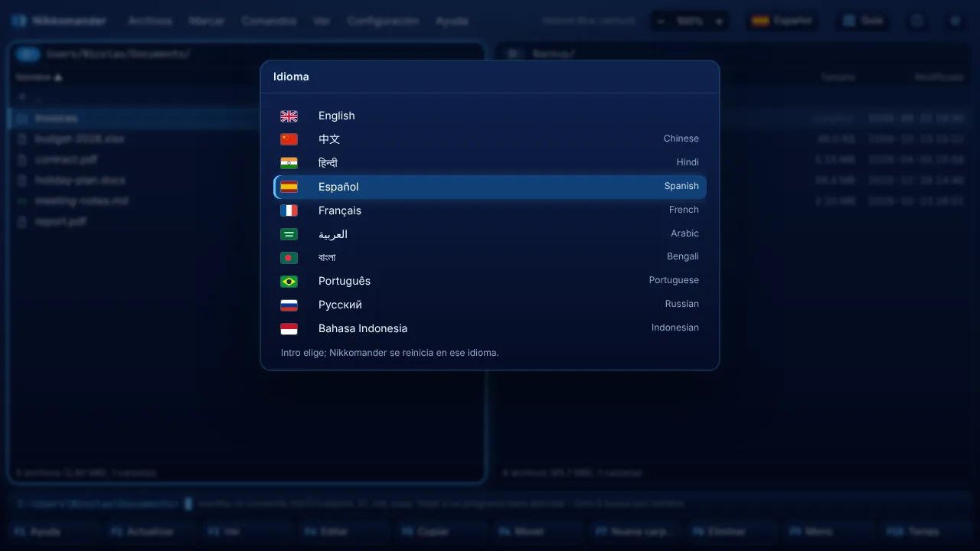
Task: Choose the "Português" language name
Action: point(345,281)
